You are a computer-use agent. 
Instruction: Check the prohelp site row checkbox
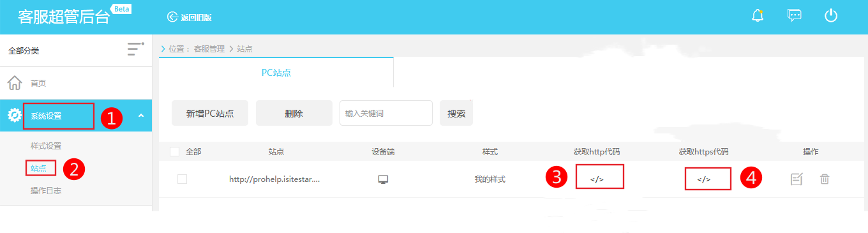(x=182, y=179)
